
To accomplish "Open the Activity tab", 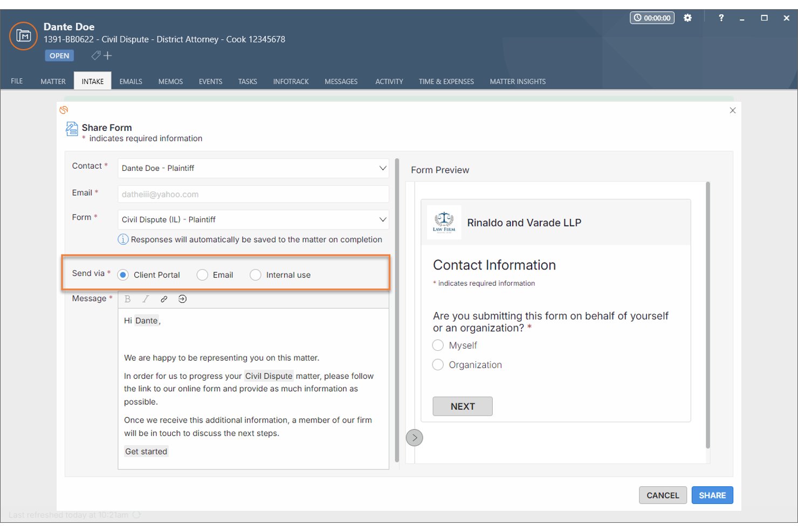I will [389, 81].
